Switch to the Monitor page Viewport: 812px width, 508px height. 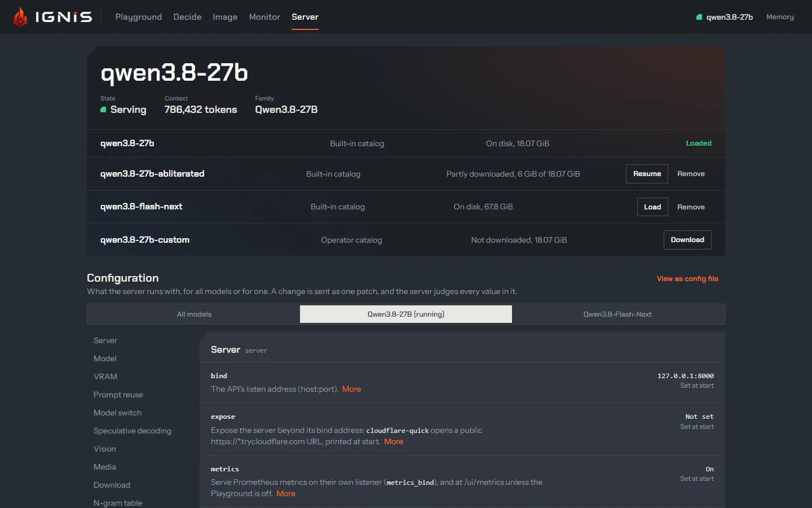[264, 17]
